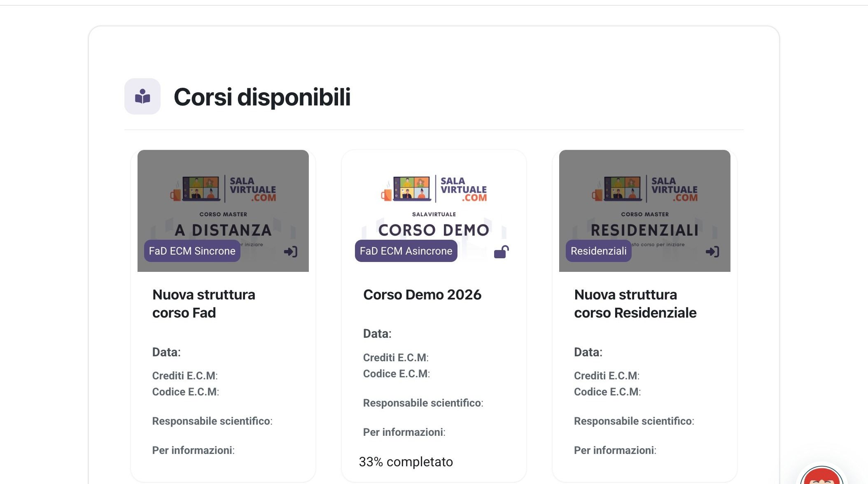Open Nuova struttura corso Residenziale title
Screen dimensions: 868x484
635,304
